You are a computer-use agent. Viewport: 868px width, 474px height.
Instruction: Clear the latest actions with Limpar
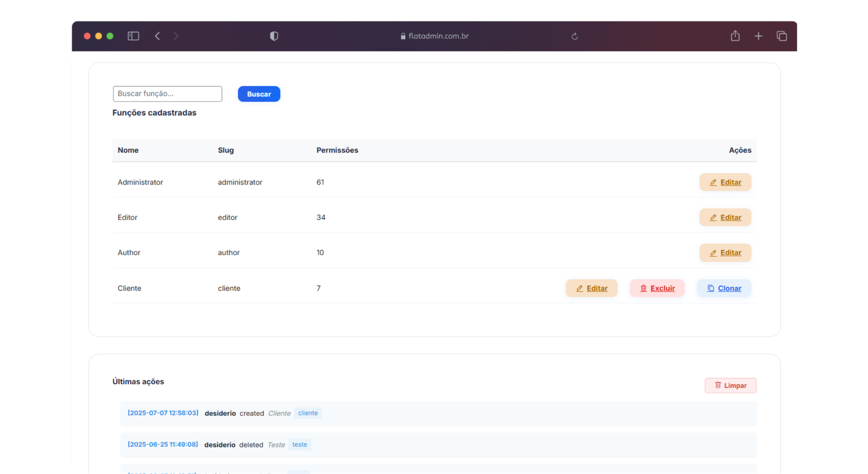[730, 385]
